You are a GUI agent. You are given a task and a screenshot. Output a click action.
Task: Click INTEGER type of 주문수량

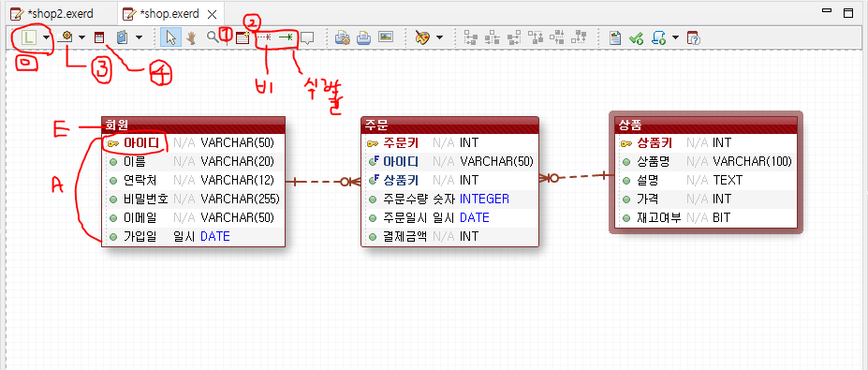click(484, 199)
